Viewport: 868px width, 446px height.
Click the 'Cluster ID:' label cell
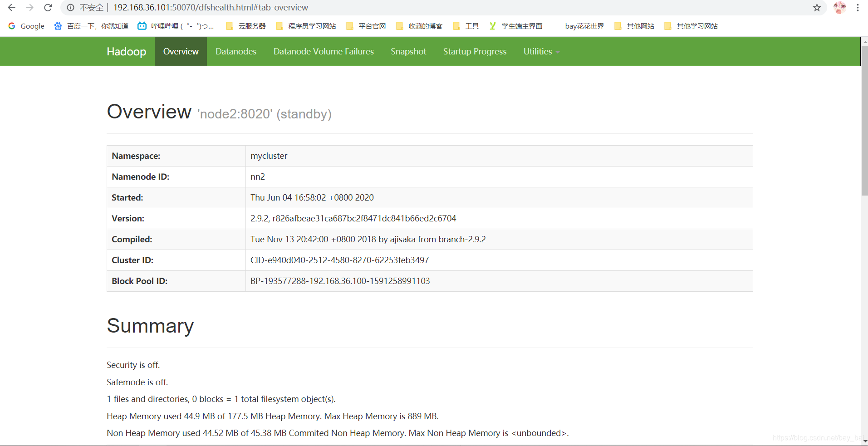tap(176, 260)
